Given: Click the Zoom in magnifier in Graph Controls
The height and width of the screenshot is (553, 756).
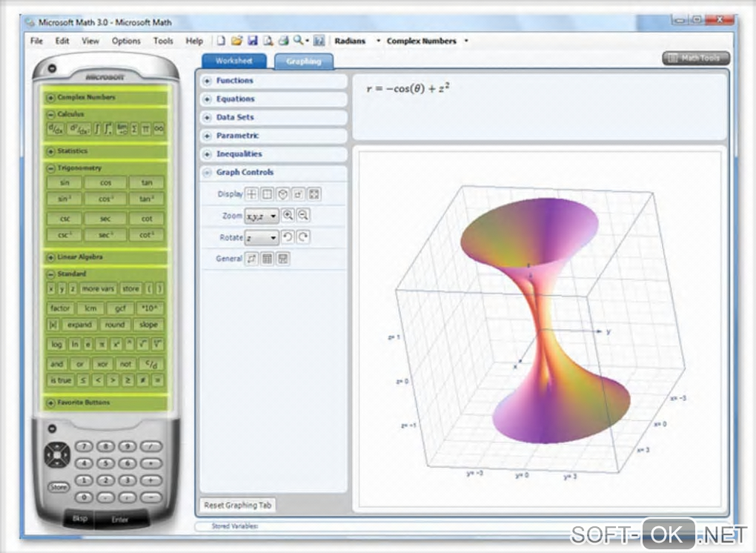Looking at the screenshot, I should pyautogui.click(x=288, y=215).
